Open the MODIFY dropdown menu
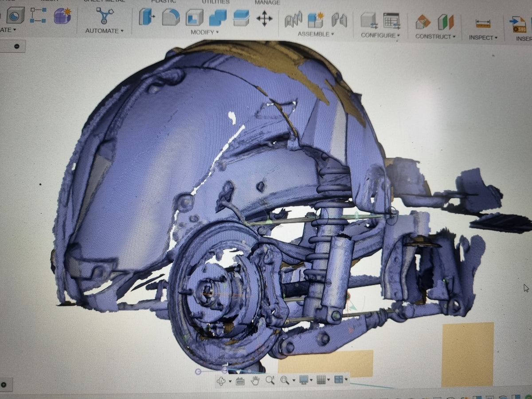 click(205, 32)
